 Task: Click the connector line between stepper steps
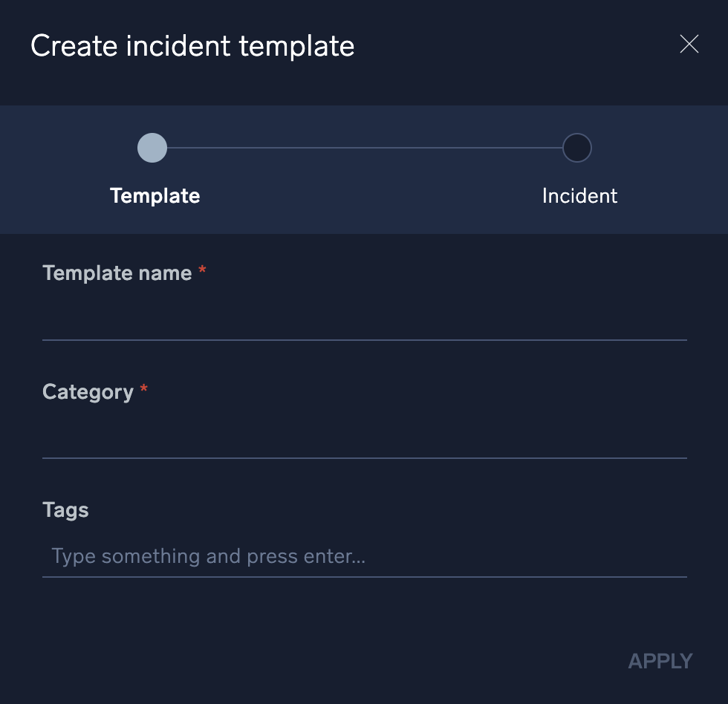click(364, 148)
